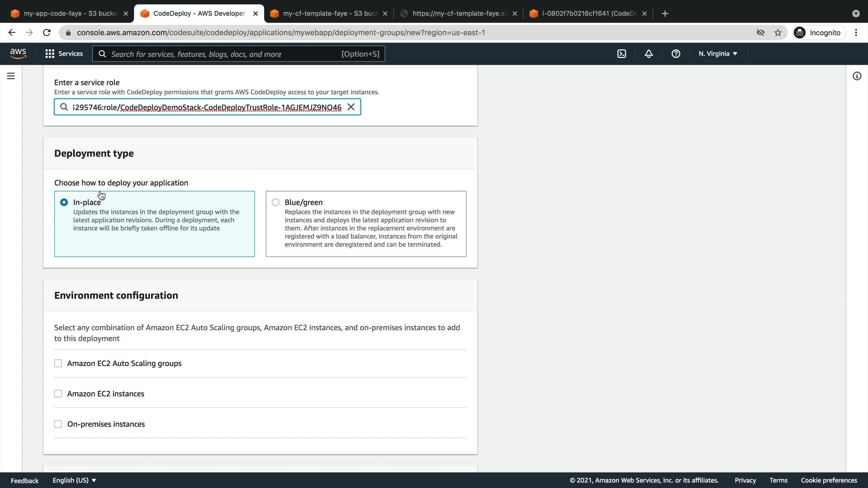Open the info panel icon
Screen dimensions: 868x488
pos(857,76)
